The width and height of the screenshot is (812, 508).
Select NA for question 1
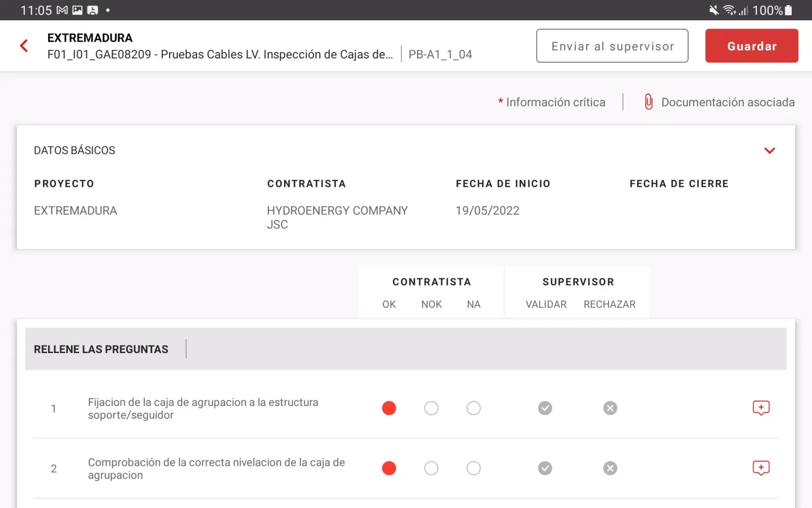[x=473, y=408]
